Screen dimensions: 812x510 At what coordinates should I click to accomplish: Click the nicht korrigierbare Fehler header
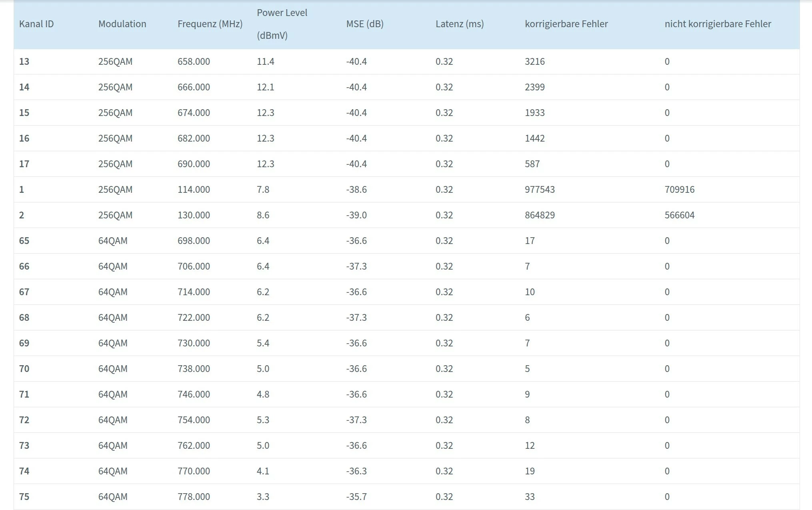coord(718,24)
